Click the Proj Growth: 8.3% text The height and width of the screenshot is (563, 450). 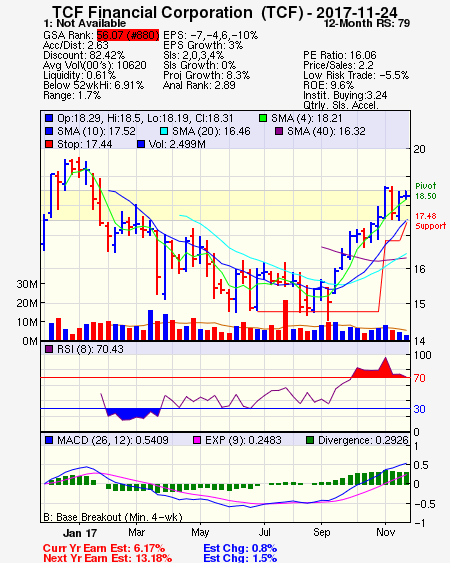pos(206,75)
